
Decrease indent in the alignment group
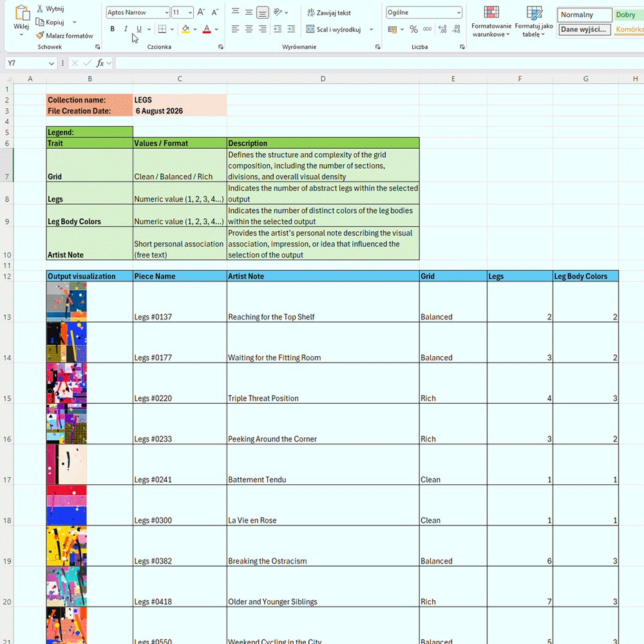[278, 29]
